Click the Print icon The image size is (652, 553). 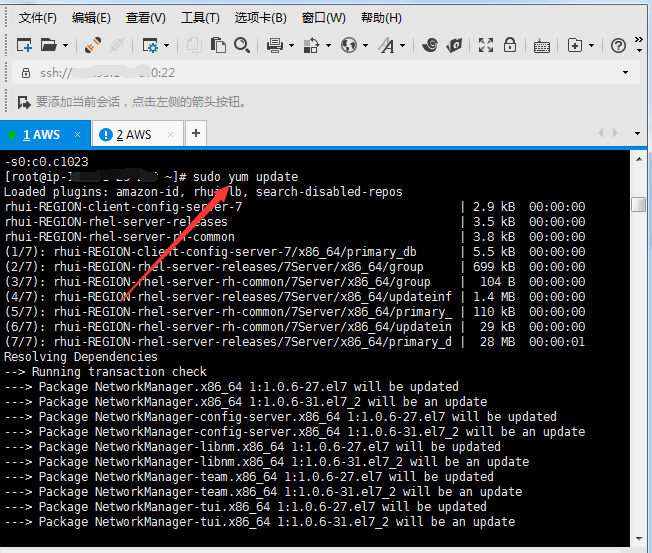point(275,45)
